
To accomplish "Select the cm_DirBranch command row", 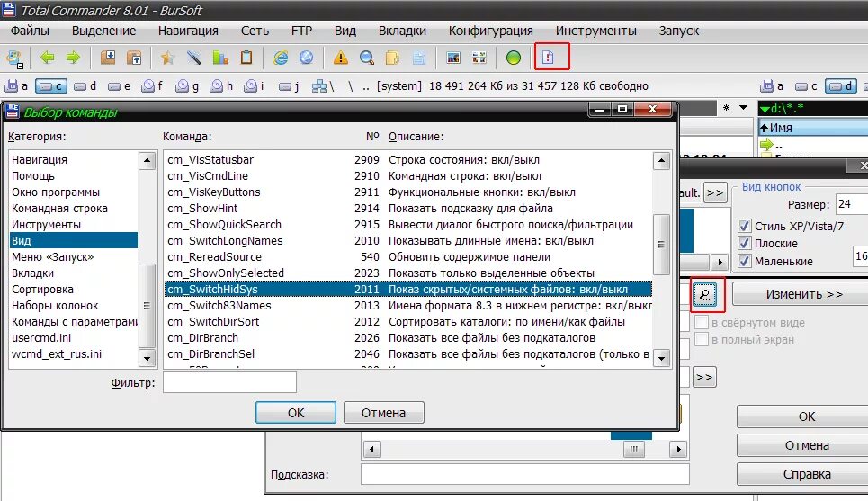I will click(x=408, y=338).
